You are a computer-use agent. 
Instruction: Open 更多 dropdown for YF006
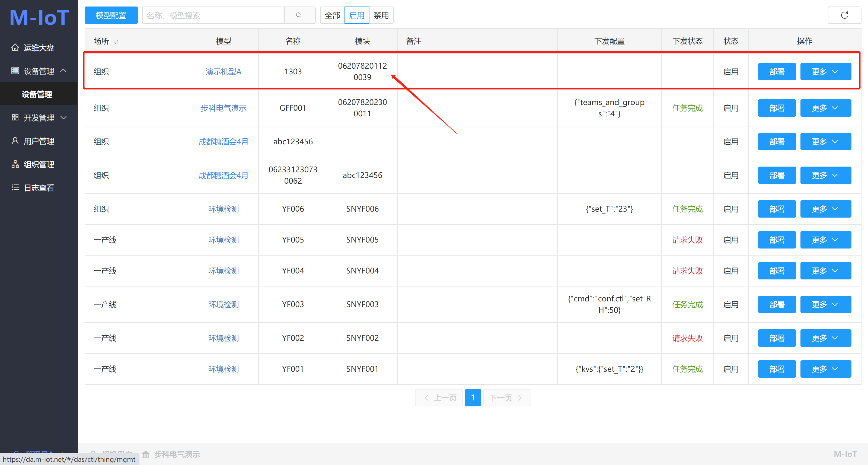825,209
